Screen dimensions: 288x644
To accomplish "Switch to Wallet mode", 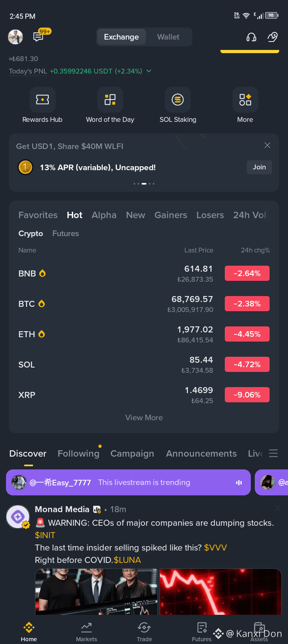I will pyautogui.click(x=168, y=37).
